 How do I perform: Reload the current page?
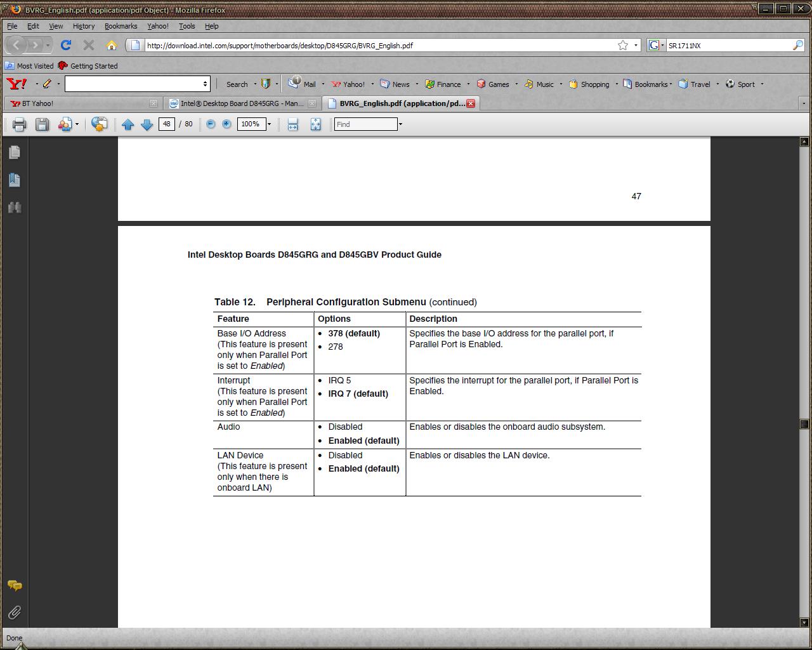[65, 45]
